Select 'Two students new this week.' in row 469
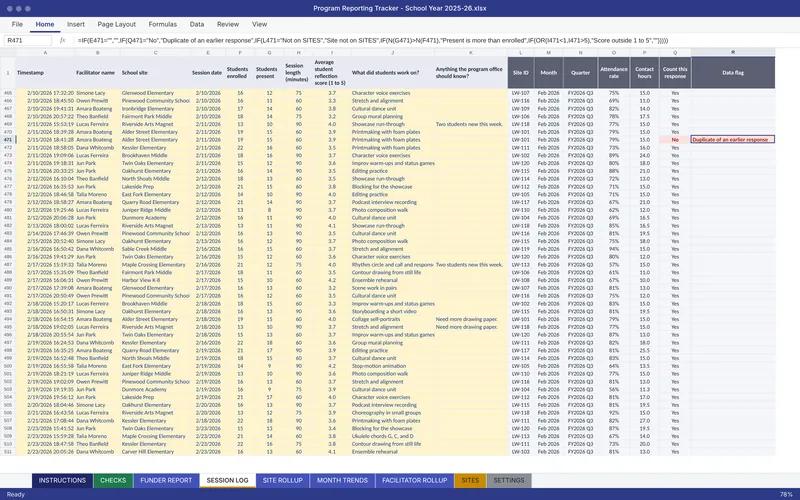Viewport: 800px width, 500px height. [471, 124]
